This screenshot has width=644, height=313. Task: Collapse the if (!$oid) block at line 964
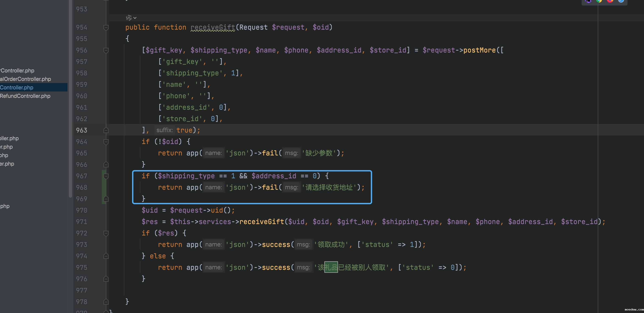click(106, 142)
